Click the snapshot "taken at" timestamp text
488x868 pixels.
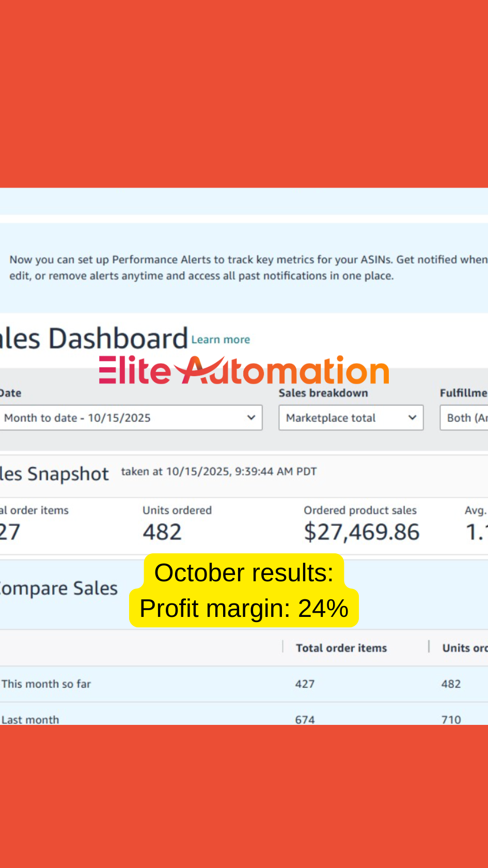coord(218,471)
